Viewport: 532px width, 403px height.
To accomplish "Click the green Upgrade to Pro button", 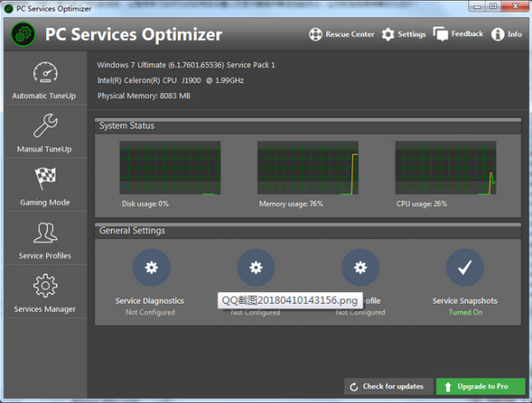I will coord(481,386).
